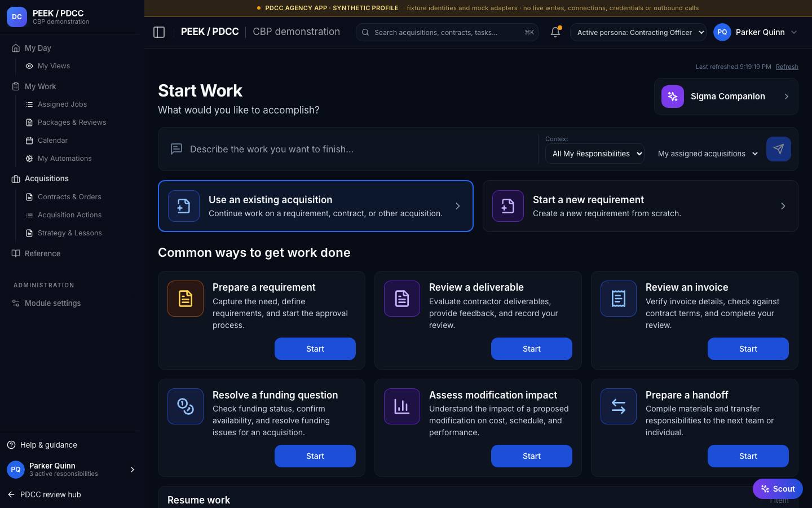
Task: Start the Review an invoice workflow
Action: (748, 349)
